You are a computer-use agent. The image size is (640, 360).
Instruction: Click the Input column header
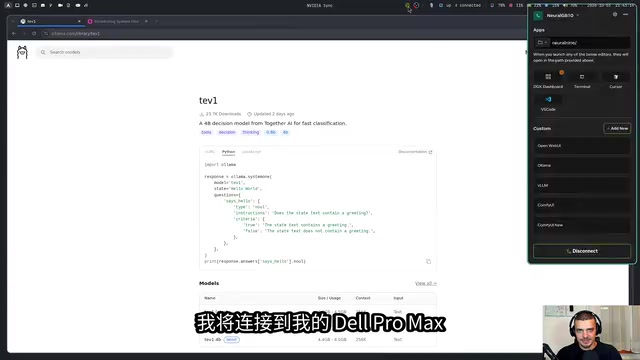398,298
